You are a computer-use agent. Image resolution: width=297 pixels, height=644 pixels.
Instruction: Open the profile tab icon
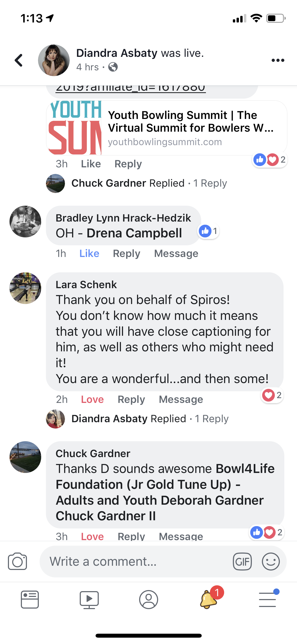click(149, 600)
